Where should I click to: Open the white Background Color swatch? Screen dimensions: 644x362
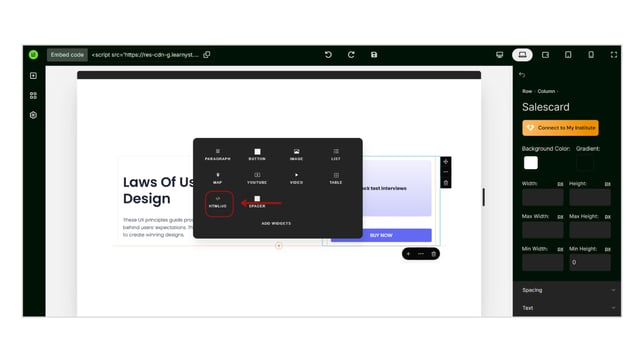pos(531,163)
